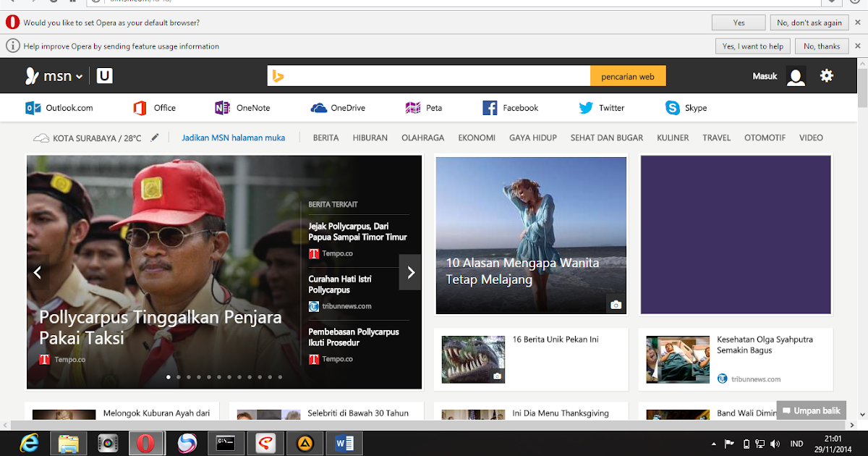868x456 pixels.
Task: Click the Masuk sign-in link
Action: point(765,76)
